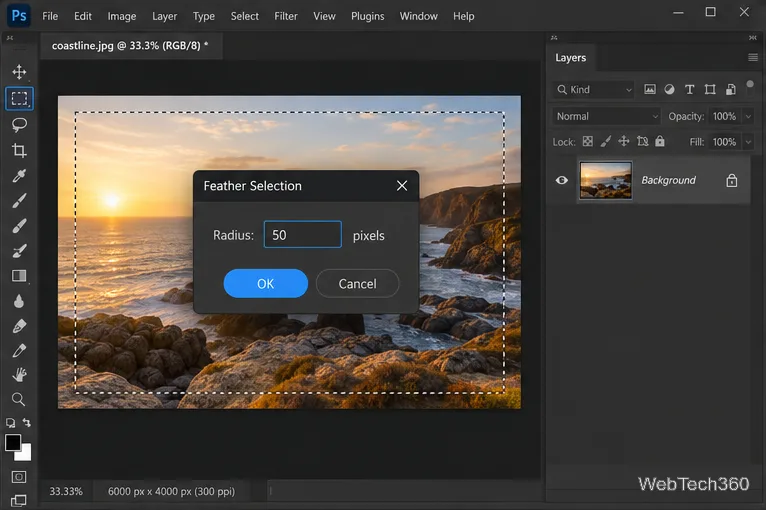Select the Hand tool
This screenshot has height=510, width=766.
[19, 375]
